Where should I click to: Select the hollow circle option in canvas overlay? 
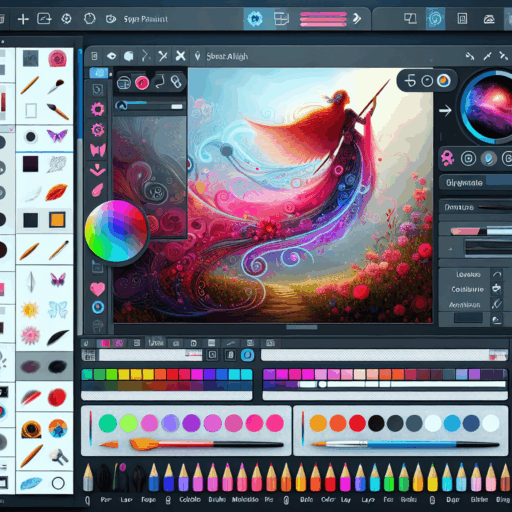(427, 81)
